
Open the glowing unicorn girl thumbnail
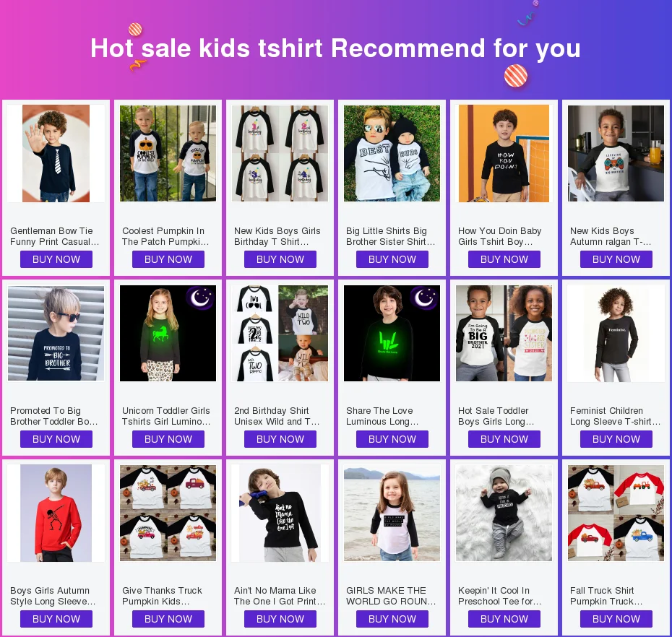tap(168, 333)
